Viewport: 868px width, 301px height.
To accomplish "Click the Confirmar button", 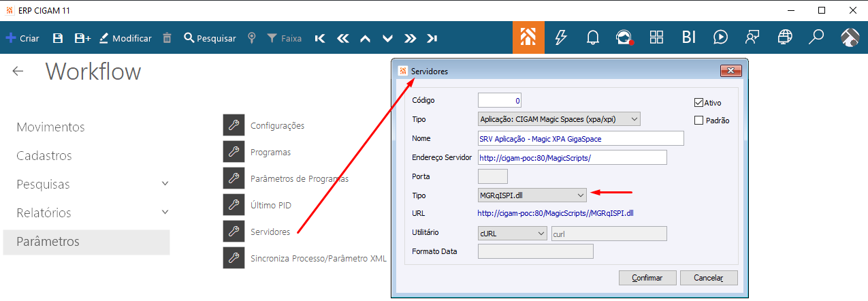I will [647, 278].
